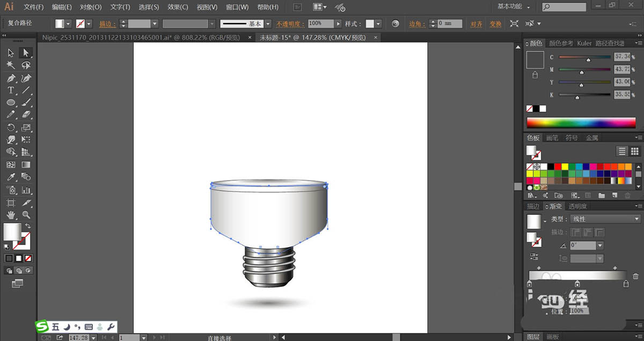This screenshot has width=644, height=341.
Task: Select the Hand tool
Action: (x=11, y=215)
